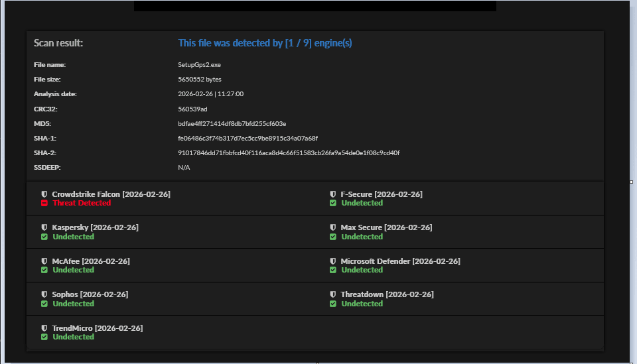Click the green check icon under Microsoft Defender
The height and width of the screenshot is (364, 637).
click(332, 270)
